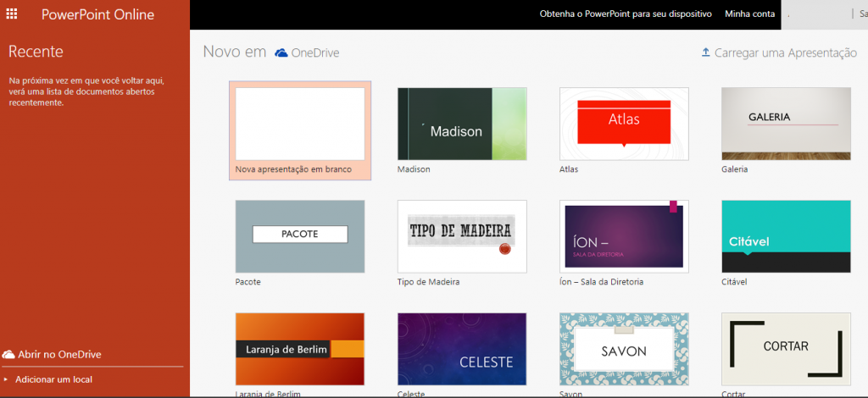Choose the Tipo de Madeira template thumbnail
This screenshot has height=398, width=868.
[462, 236]
